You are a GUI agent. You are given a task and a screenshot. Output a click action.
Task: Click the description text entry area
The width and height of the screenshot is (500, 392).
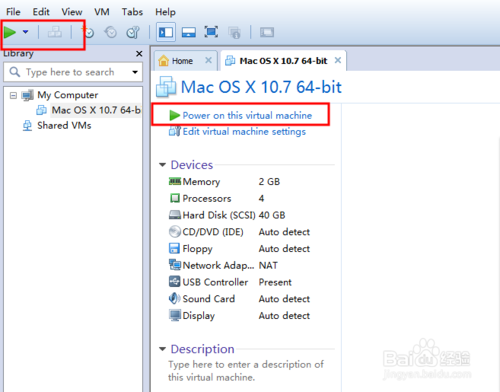click(246, 371)
